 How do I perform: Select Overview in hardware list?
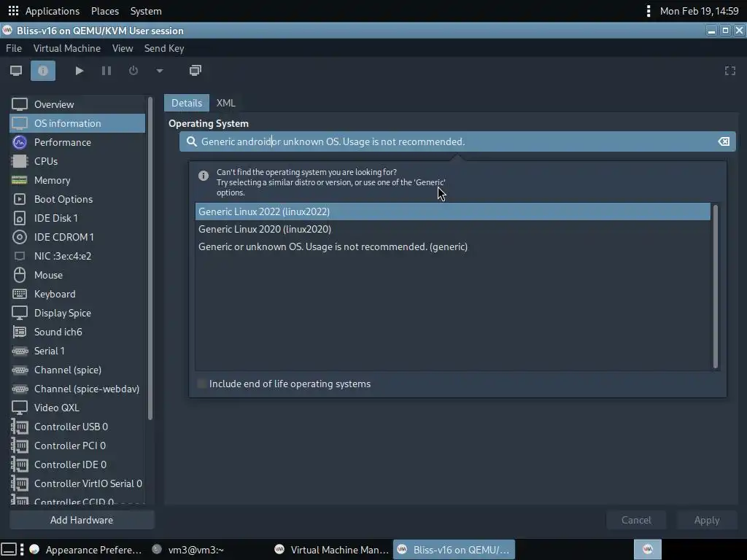click(x=77, y=104)
